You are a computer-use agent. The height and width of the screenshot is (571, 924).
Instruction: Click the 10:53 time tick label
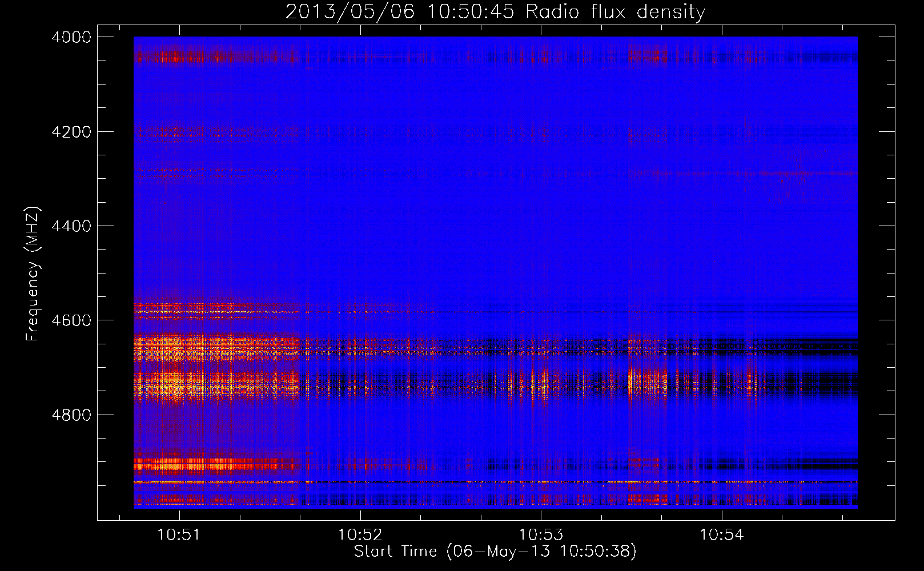tap(541, 535)
